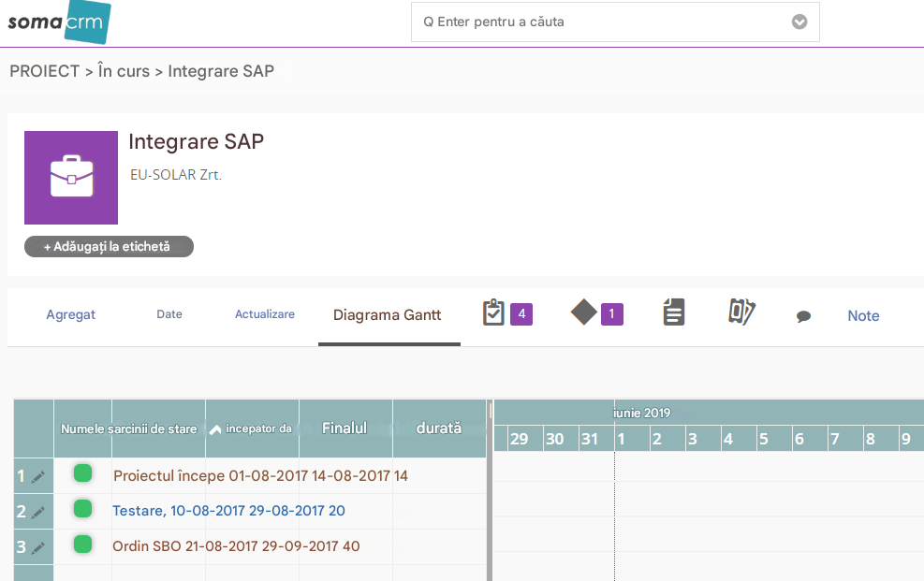Click green status of Proiectul începe
This screenshot has width=924, height=581.
tap(82, 473)
